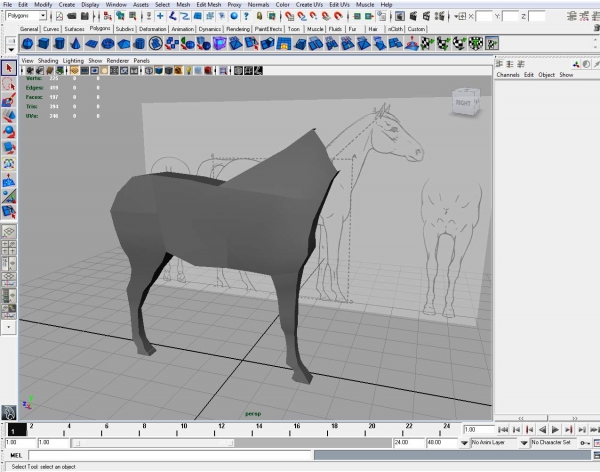Go to start of playback range
The height and width of the screenshot is (472, 600).
[x=503, y=430]
